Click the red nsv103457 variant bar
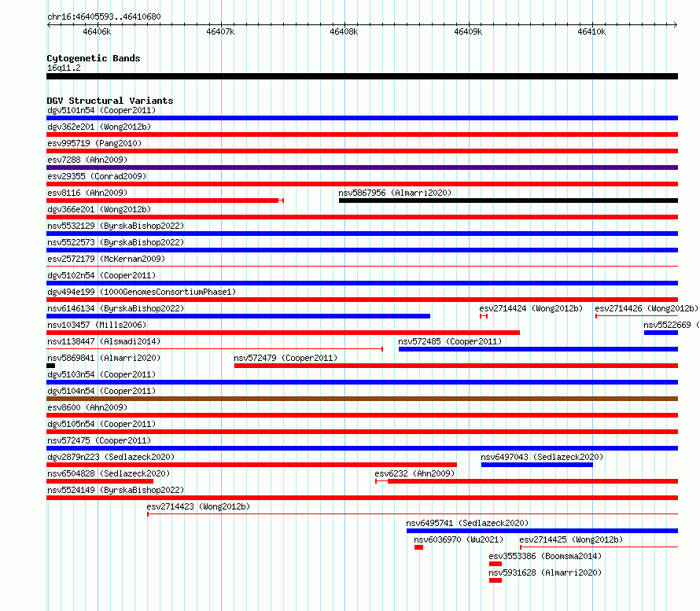The width and height of the screenshot is (700, 611). point(283,333)
